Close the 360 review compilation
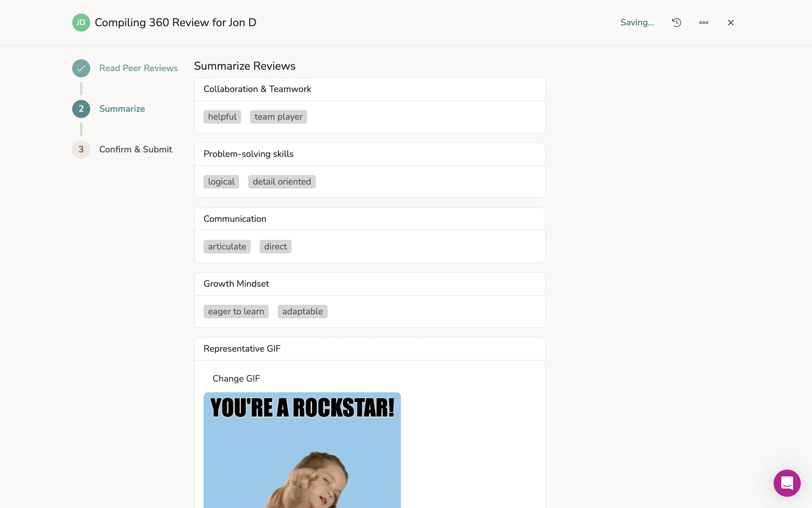Image resolution: width=812 pixels, height=508 pixels. [x=730, y=22]
